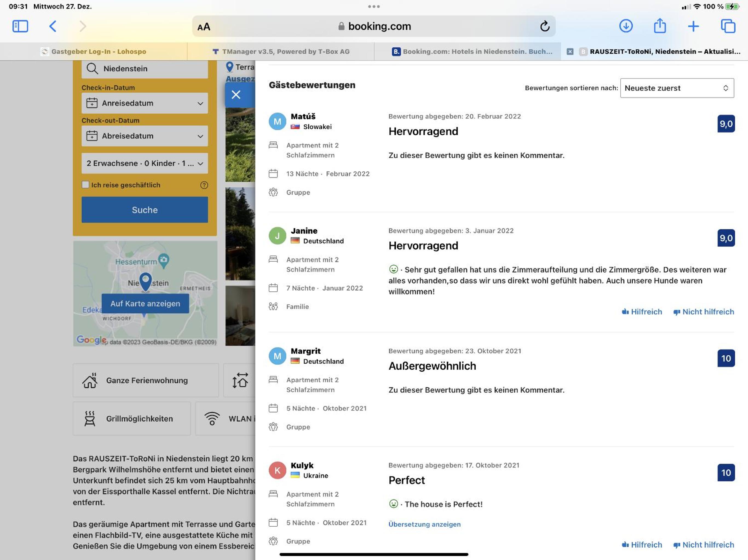Click Matúš's avatar circle
The height and width of the screenshot is (560, 748).
point(277,122)
